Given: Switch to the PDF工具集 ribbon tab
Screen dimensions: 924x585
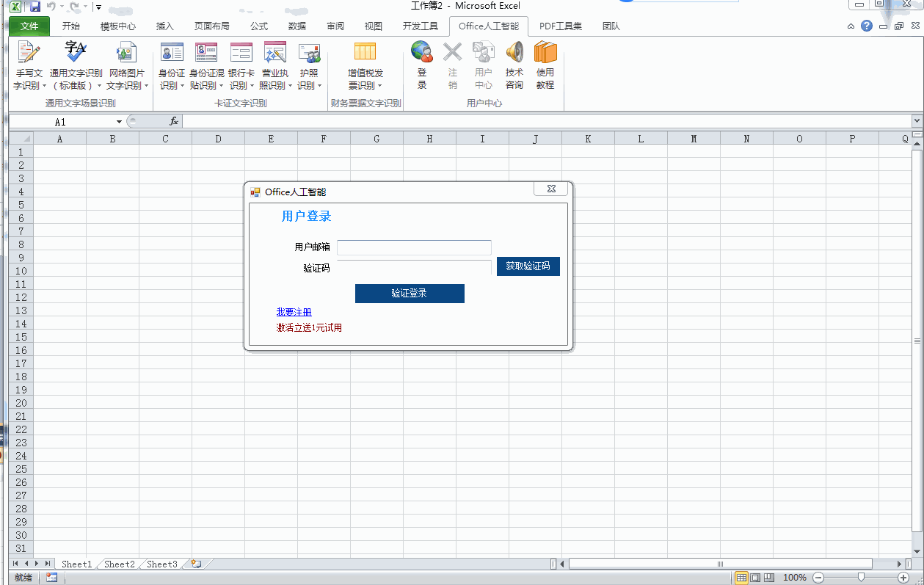Looking at the screenshot, I should [561, 26].
